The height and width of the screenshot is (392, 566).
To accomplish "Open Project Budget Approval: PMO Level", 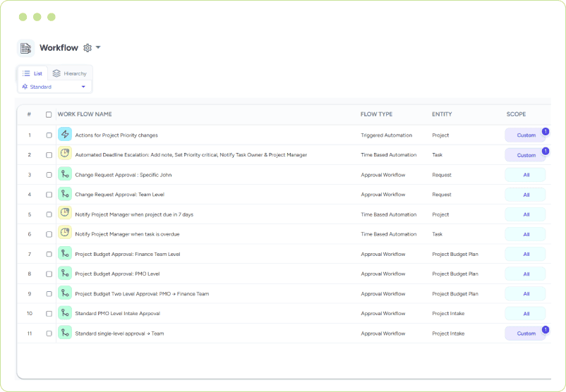I will [x=117, y=274].
